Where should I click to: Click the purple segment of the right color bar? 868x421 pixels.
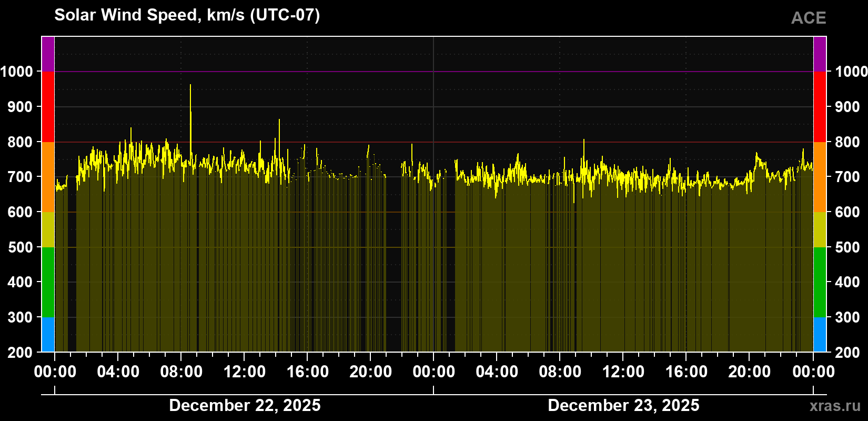pyautogui.click(x=820, y=54)
